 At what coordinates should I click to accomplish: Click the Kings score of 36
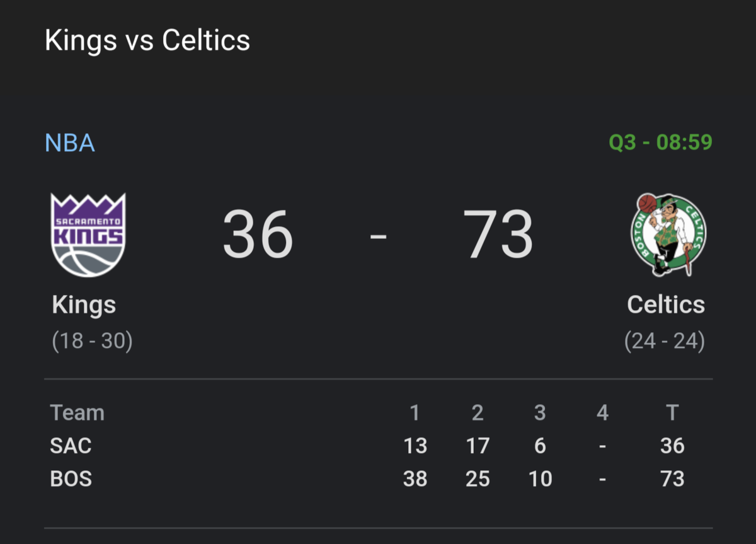pos(258,235)
